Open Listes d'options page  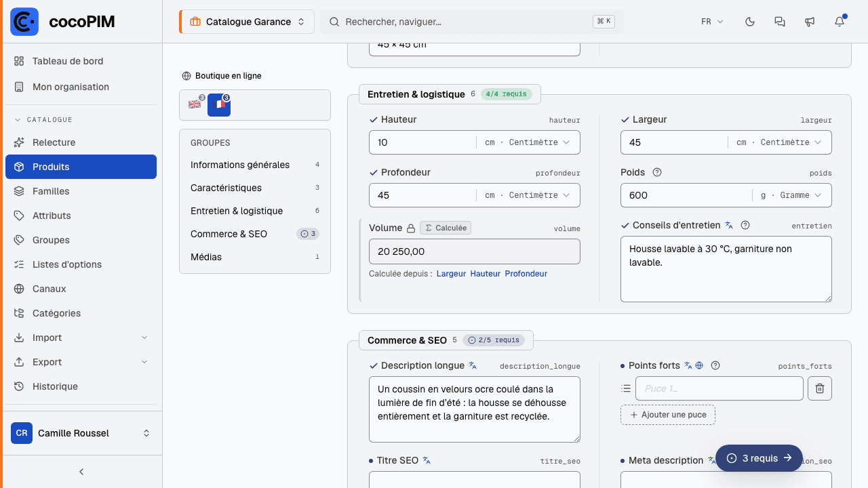[x=81, y=264]
